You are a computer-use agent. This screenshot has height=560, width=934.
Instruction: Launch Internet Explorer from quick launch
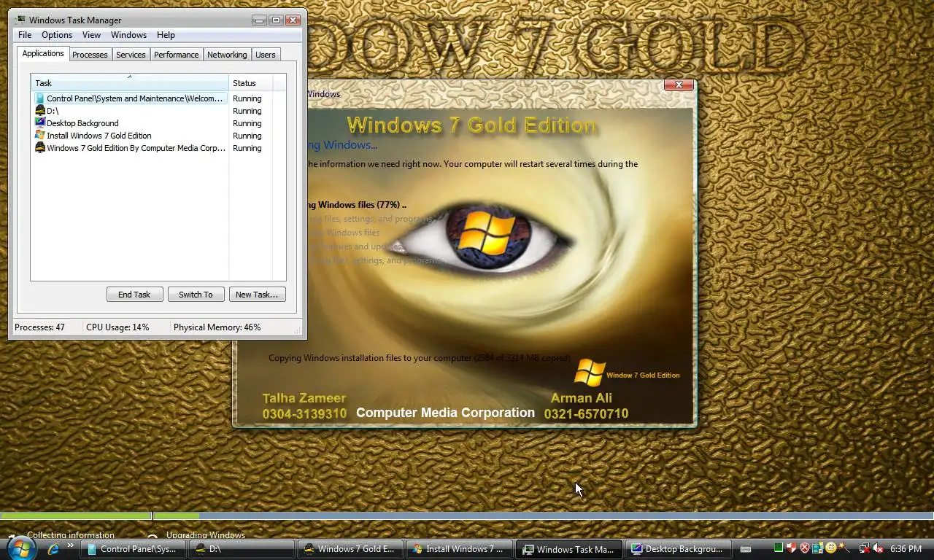click(x=53, y=549)
